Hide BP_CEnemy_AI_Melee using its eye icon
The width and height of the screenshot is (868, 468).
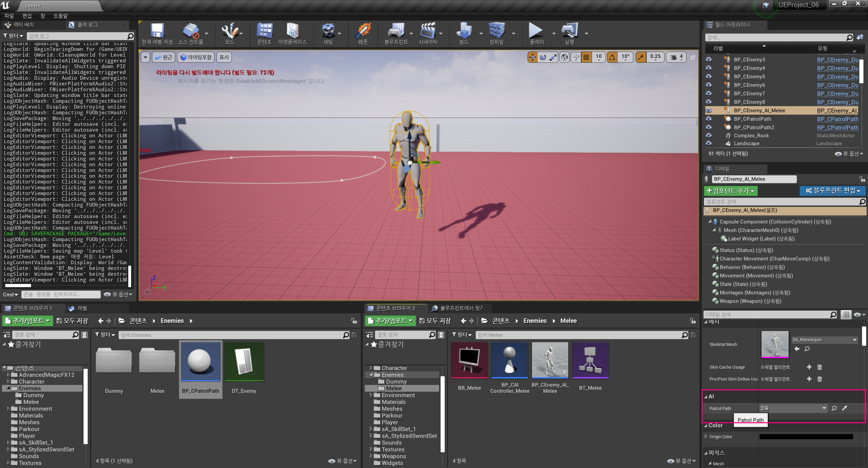click(x=709, y=111)
